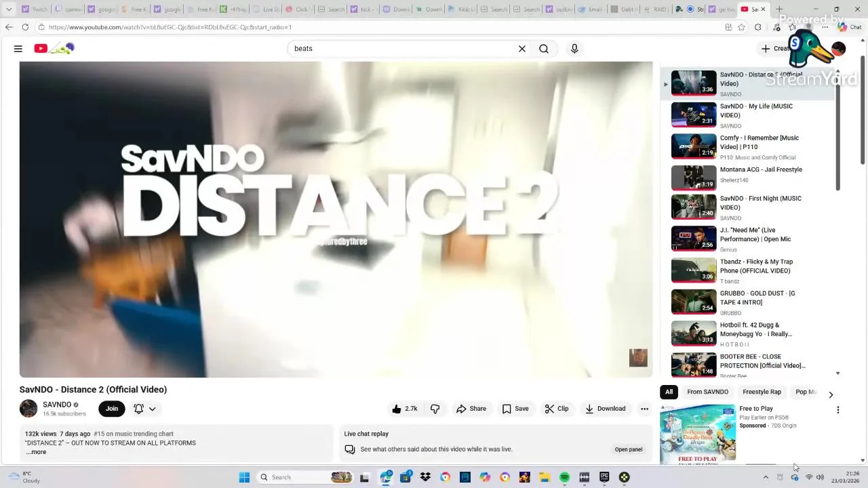The image size is (868, 488).
Task: Play J.I. Need Me live performance
Action: click(748, 239)
